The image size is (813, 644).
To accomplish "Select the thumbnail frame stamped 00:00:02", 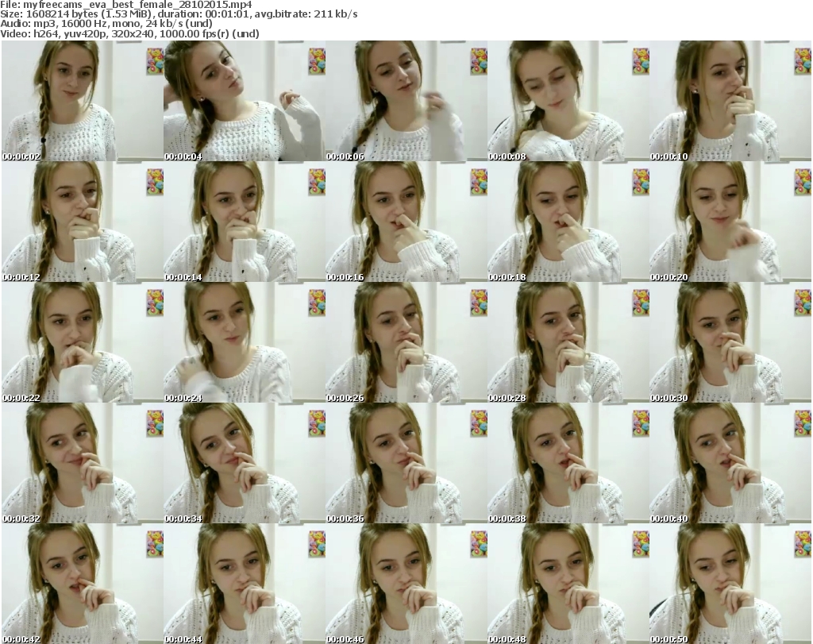I will point(83,101).
